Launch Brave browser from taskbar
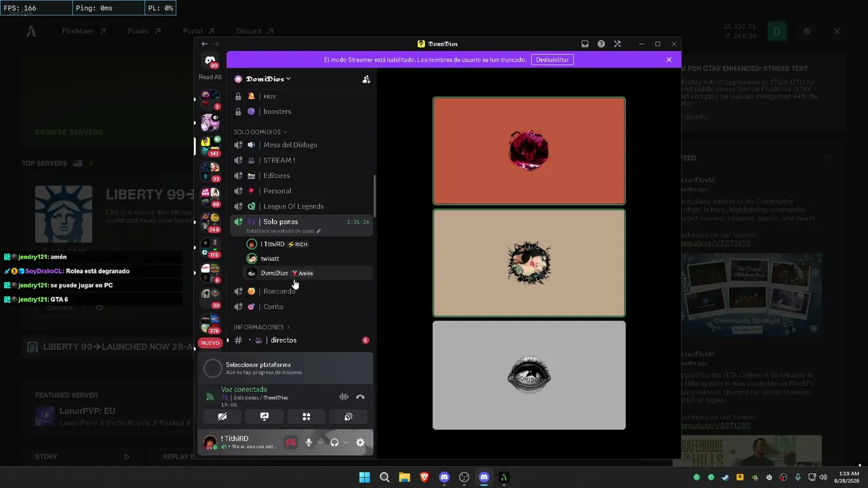Viewport: 868px width, 488px height. click(425, 477)
